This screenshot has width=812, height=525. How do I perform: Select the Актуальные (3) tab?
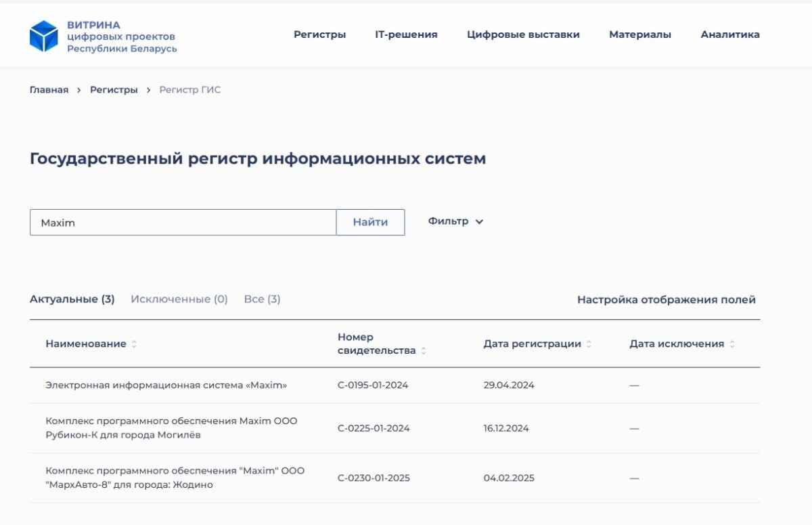[72, 299]
